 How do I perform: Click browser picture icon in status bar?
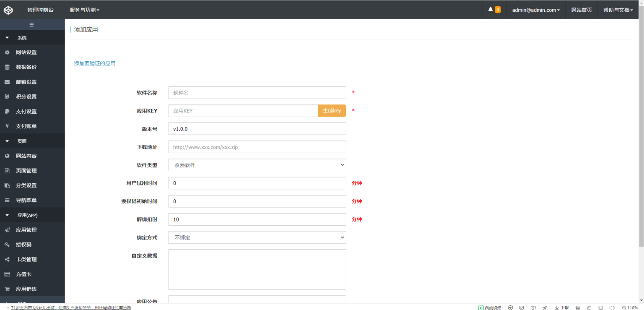(522, 307)
